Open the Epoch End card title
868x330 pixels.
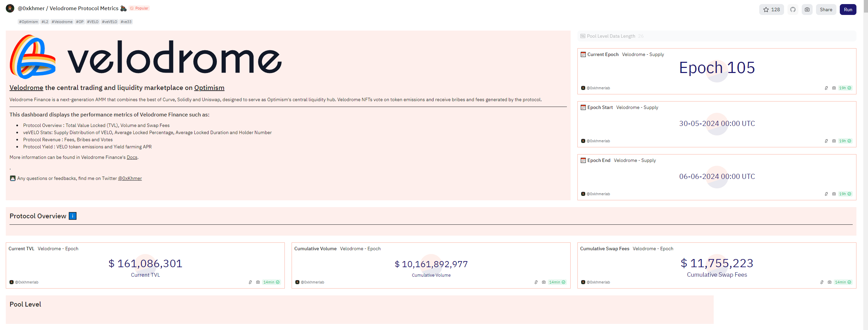pyautogui.click(x=599, y=160)
